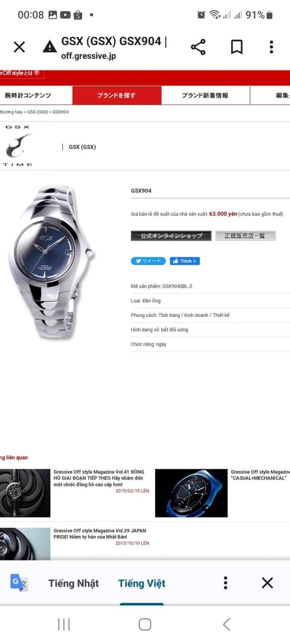Open translate bar three-dot options menu
This screenshot has height=644, width=290.
click(226, 583)
